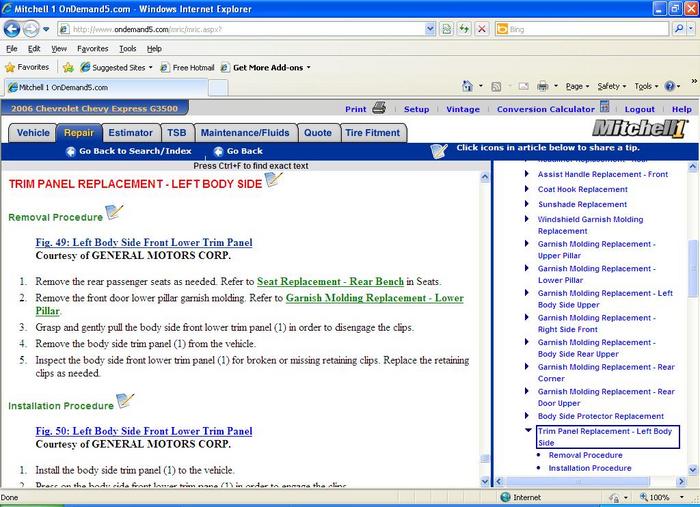The width and height of the screenshot is (700, 507).
Task: Click the Go Back button
Action: click(238, 151)
